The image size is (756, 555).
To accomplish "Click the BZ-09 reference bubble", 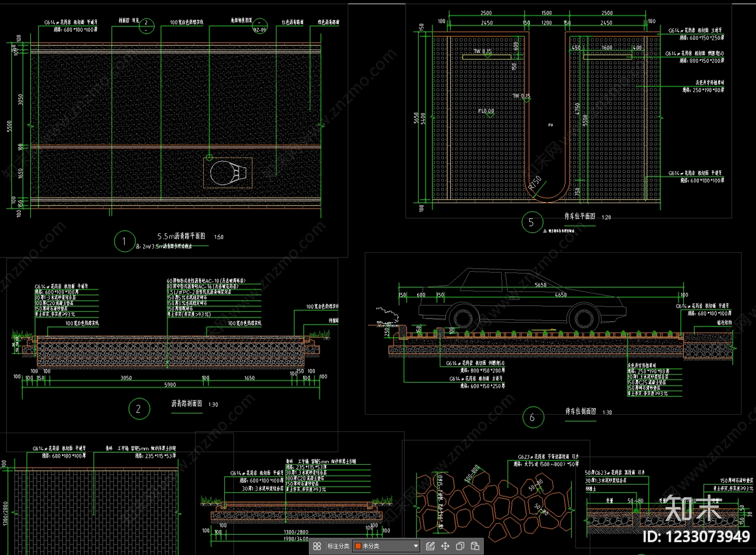I will (x=259, y=26).
